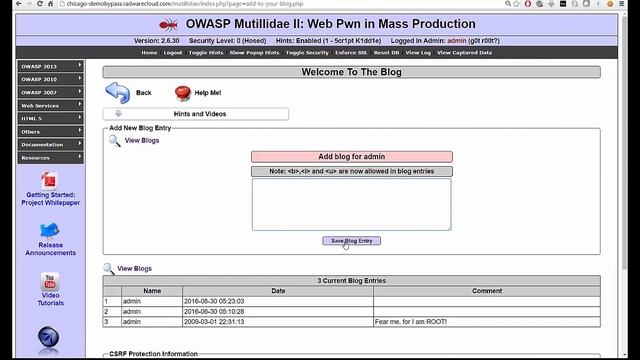640x360 pixels.
Task: Go to Home in the top menu
Action: pyautogui.click(x=149, y=53)
